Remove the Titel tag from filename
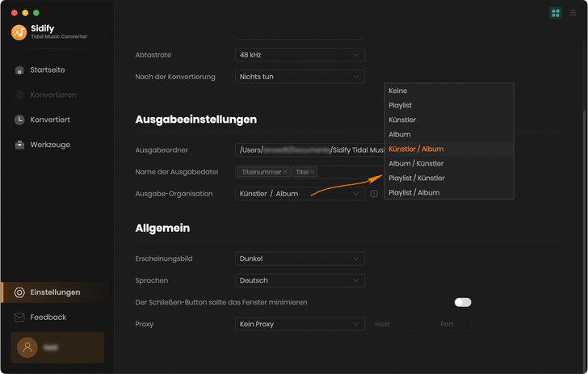 pyautogui.click(x=313, y=172)
